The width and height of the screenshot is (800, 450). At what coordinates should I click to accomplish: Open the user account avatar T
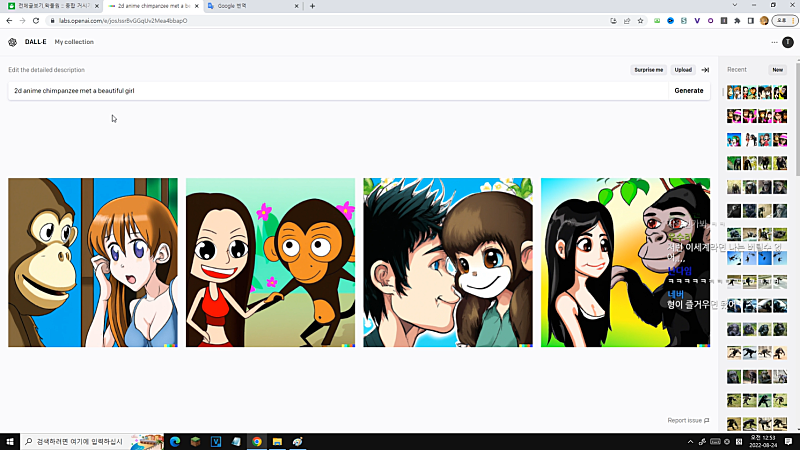[788, 42]
